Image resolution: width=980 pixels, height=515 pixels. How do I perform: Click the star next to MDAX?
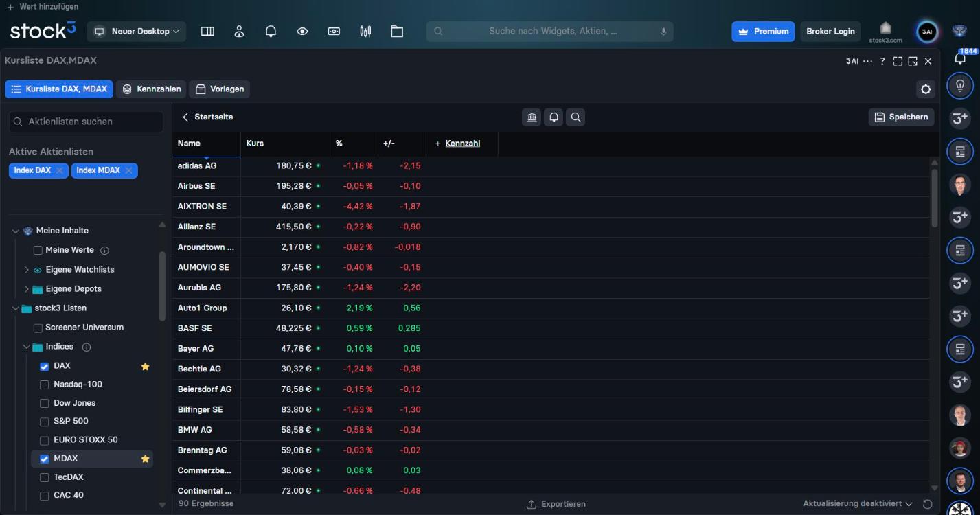(x=145, y=459)
